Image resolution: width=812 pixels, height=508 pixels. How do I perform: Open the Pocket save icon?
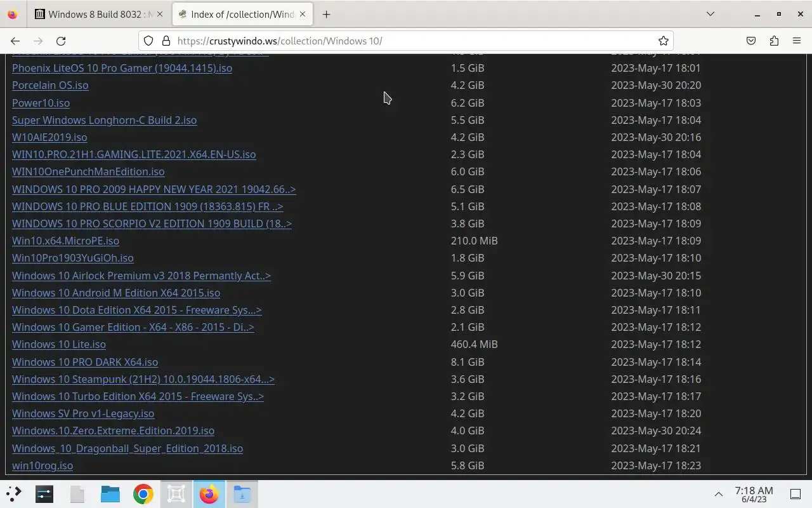(x=751, y=41)
